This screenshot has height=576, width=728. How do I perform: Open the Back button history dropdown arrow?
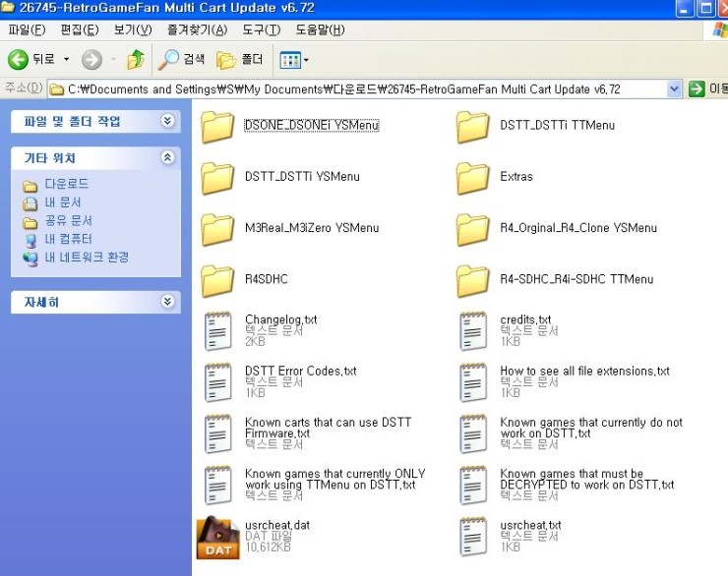tap(67, 60)
